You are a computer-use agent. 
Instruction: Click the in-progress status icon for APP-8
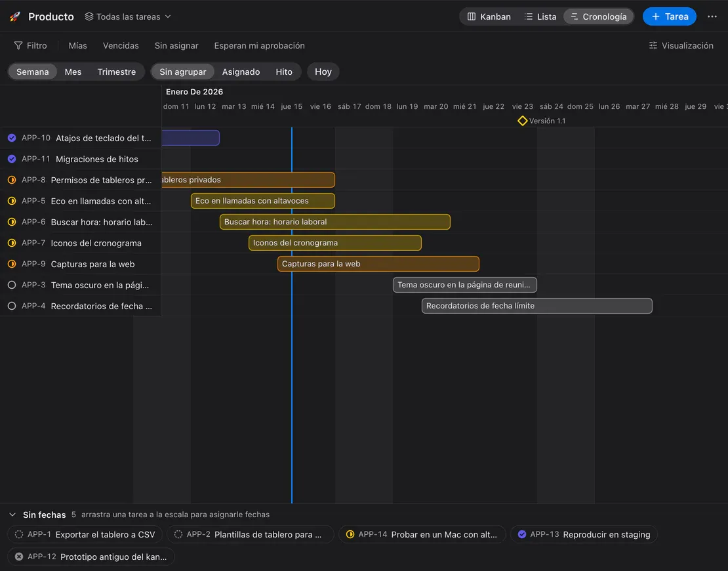click(x=12, y=180)
